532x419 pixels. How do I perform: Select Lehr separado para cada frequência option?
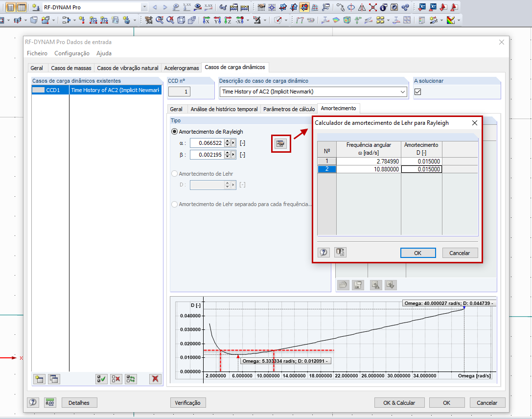click(x=174, y=204)
